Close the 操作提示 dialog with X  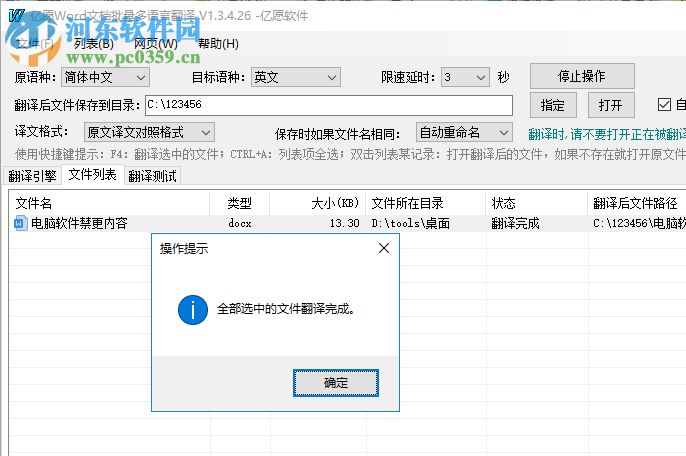pyautogui.click(x=384, y=249)
